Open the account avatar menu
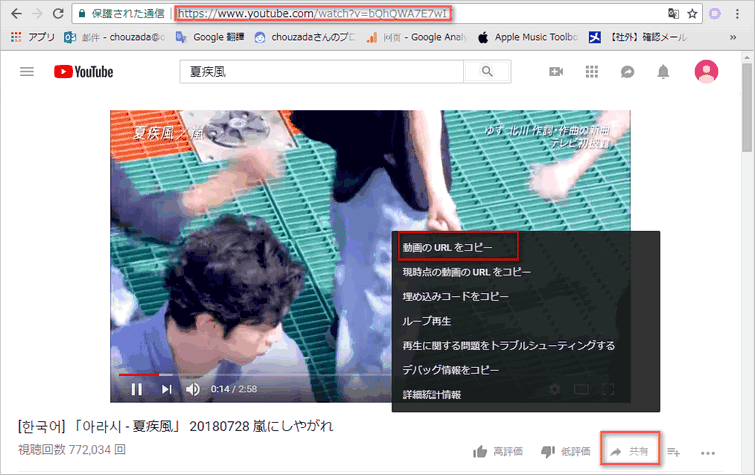 point(706,72)
